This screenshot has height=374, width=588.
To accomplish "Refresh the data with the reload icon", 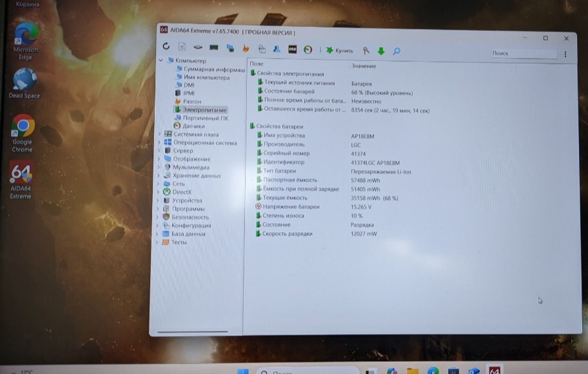I will point(166,47).
